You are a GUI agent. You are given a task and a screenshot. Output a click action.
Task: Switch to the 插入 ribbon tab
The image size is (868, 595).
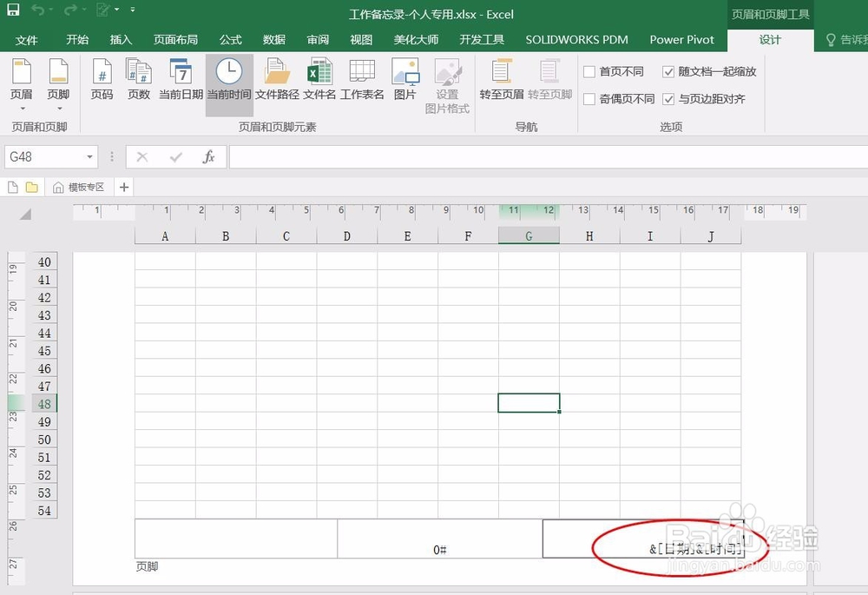pyautogui.click(x=120, y=39)
